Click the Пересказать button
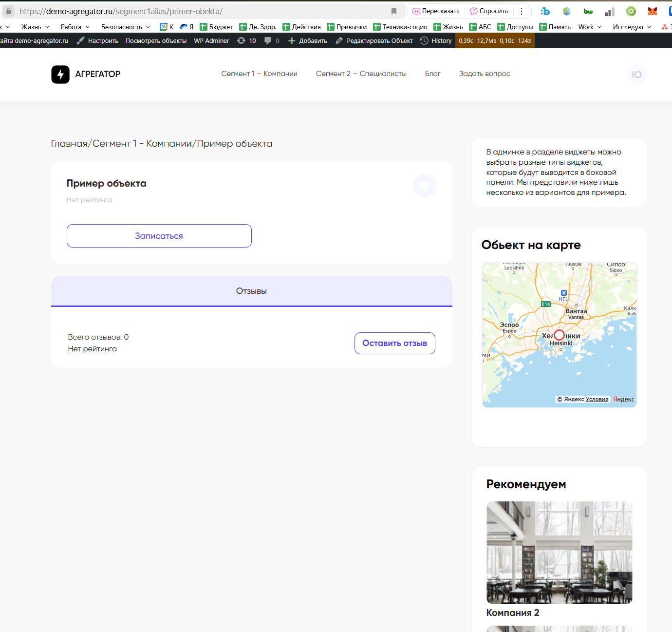The width and height of the screenshot is (672, 632). (436, 11)
